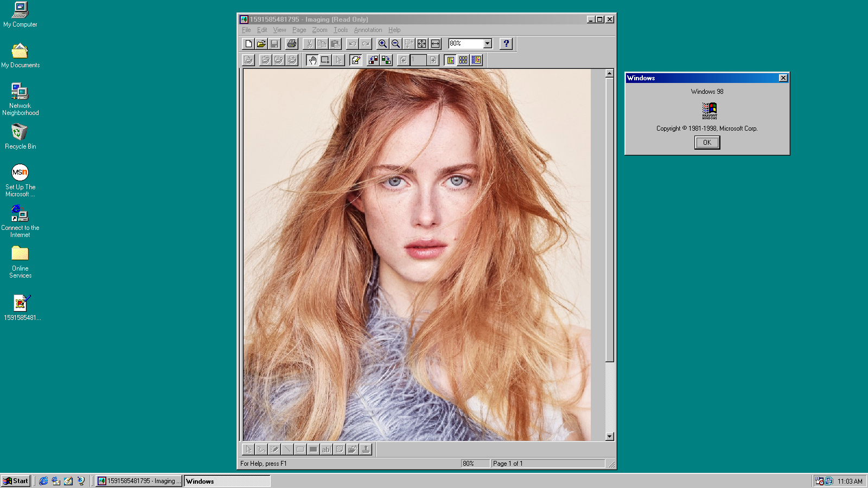This screenshot has width=868, height=488.
Task: Open the Tools menu
Action: 341,30
